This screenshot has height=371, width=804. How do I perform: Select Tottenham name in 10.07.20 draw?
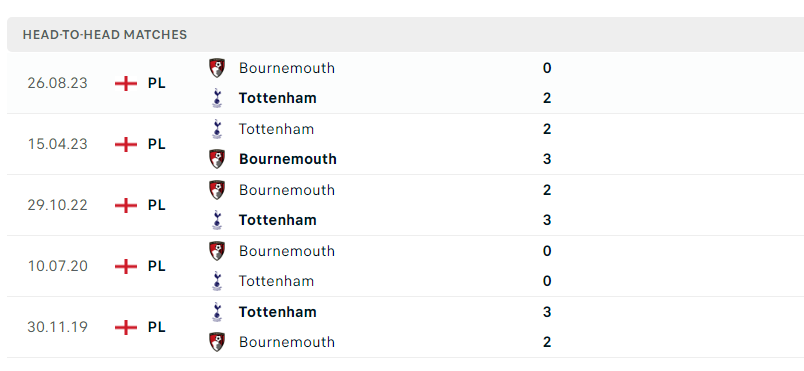tap(276, 281)
